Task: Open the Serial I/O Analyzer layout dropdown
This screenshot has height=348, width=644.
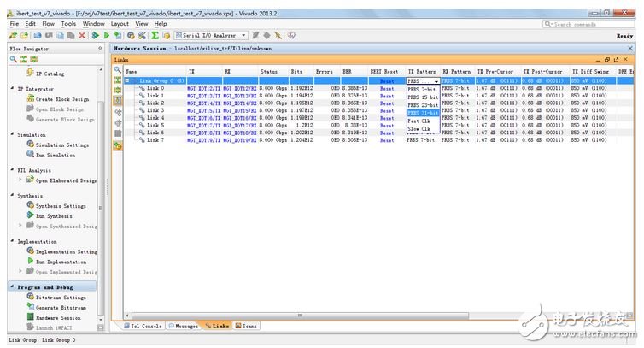Action: click(x=244, y=35)
